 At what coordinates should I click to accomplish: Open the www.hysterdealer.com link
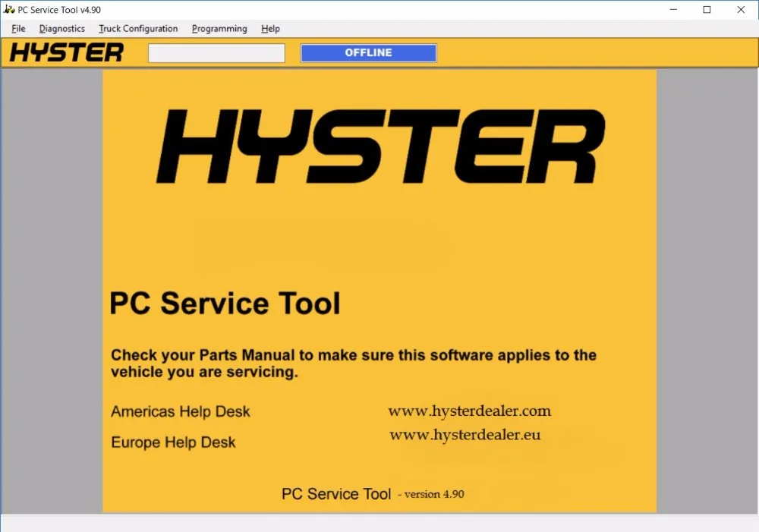coord(469,411)
